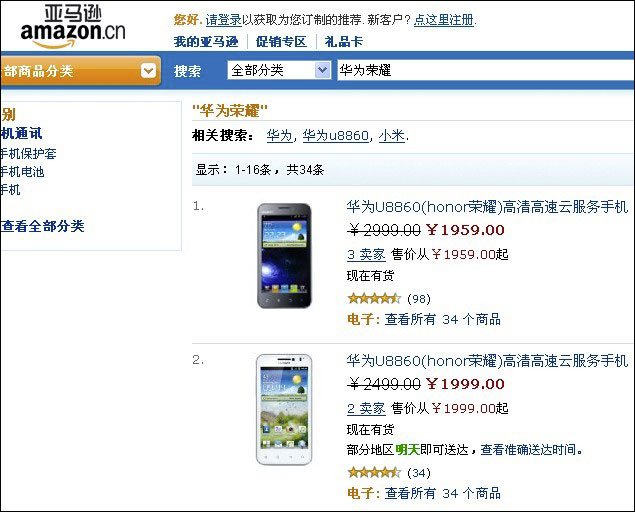Open 我的亚马逊 menu item

(x=206, y=41)
